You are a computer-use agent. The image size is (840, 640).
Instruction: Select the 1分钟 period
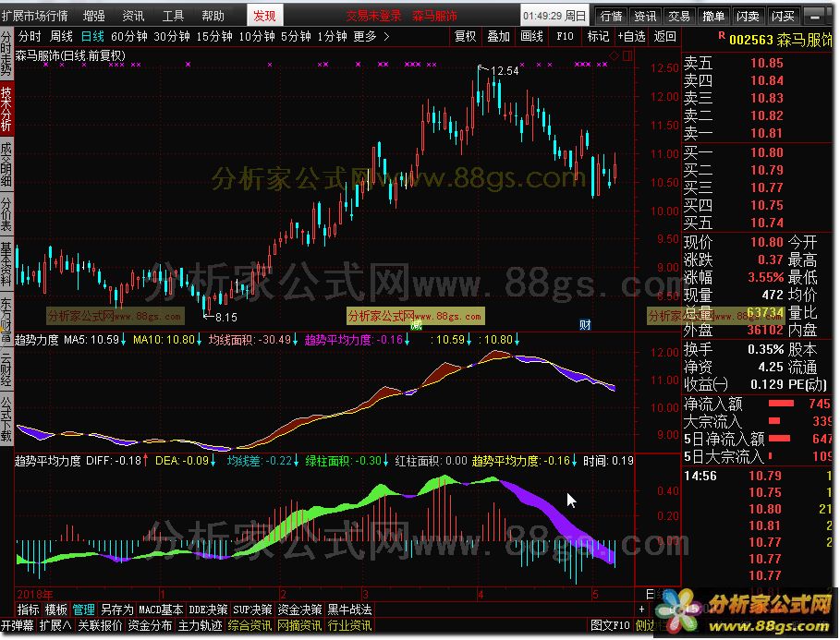332,36
